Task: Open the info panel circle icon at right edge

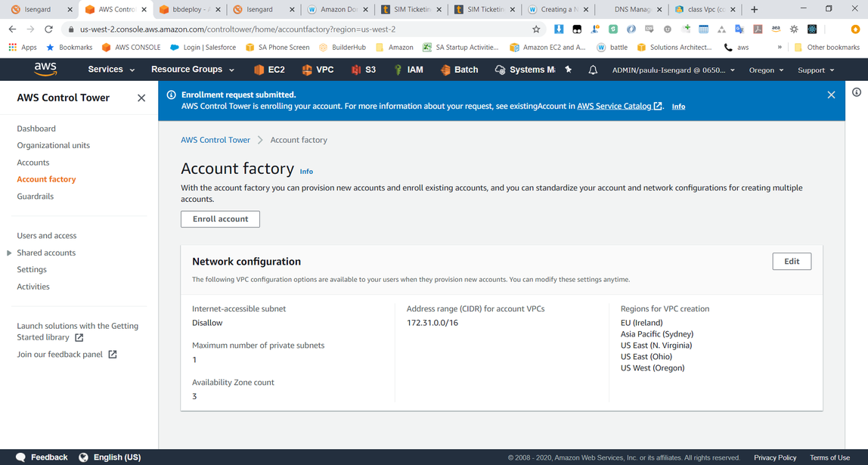Action: (857, 92)
